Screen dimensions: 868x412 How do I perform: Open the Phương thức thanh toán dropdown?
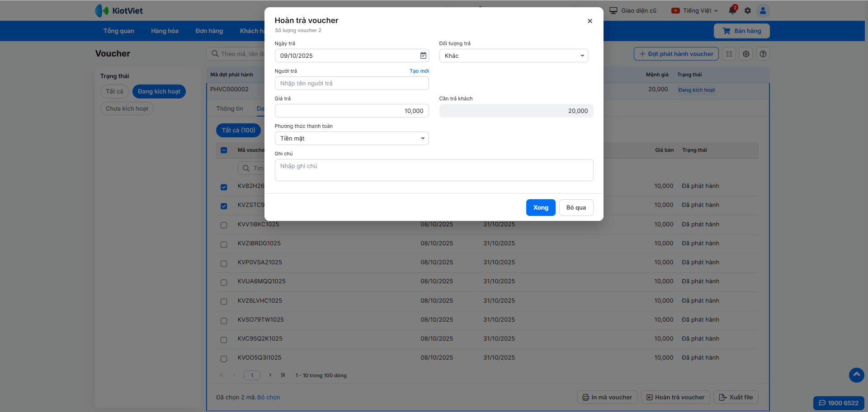[352, 138]
